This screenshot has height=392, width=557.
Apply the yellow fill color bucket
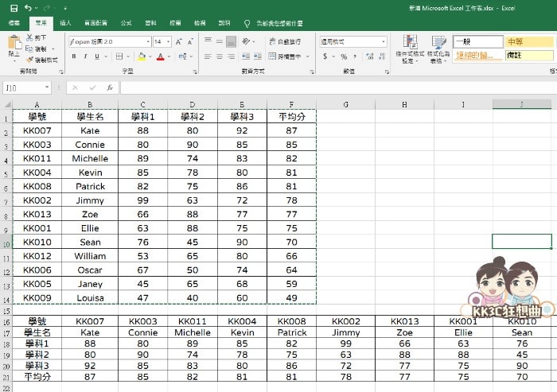click(142, 56)
